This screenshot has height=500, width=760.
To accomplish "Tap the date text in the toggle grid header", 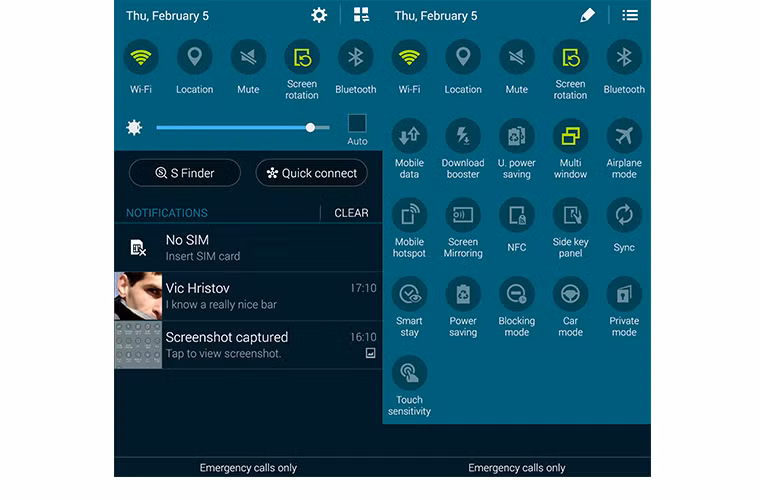I will point(436,16).
